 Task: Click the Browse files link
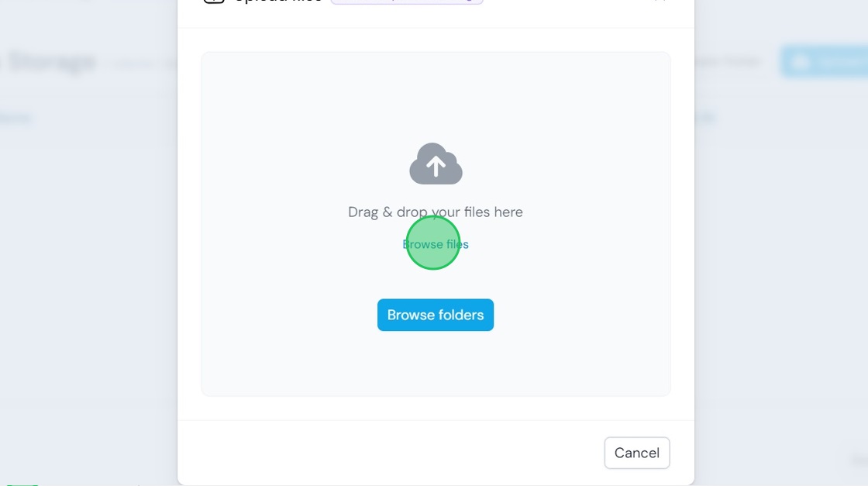[x=435, y=244]
